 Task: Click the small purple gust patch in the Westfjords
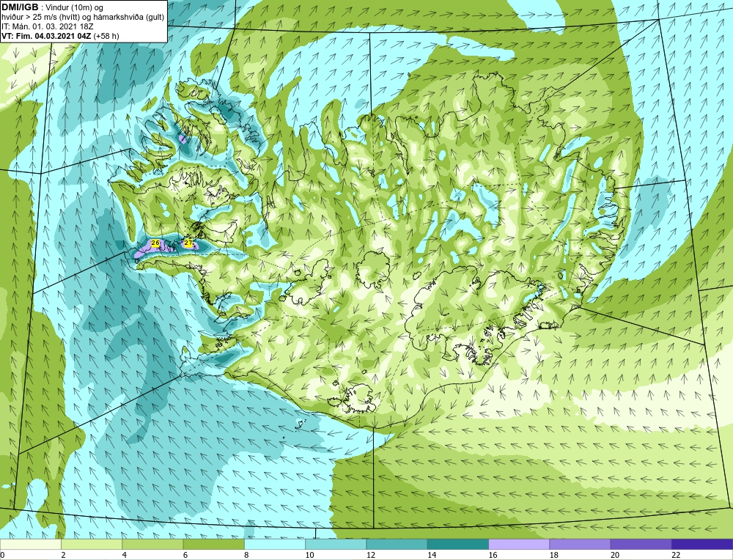[183, 139]
